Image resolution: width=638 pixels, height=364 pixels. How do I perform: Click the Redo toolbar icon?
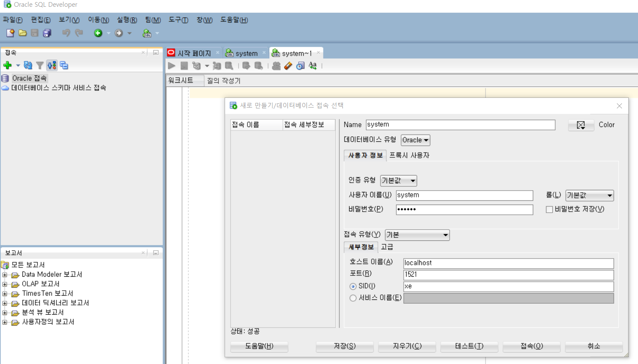79,33
